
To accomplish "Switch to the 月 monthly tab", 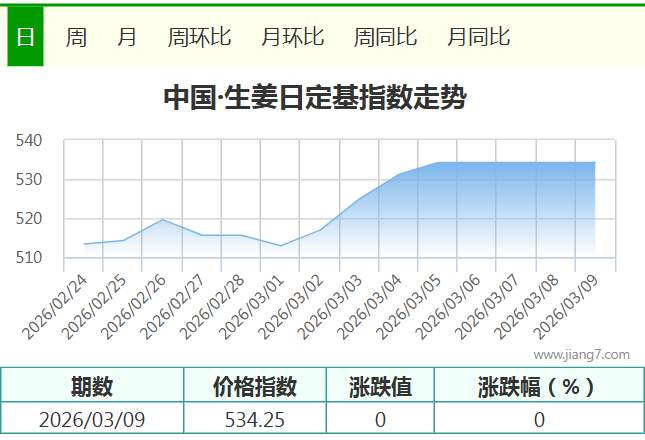I will pos(127,38).
